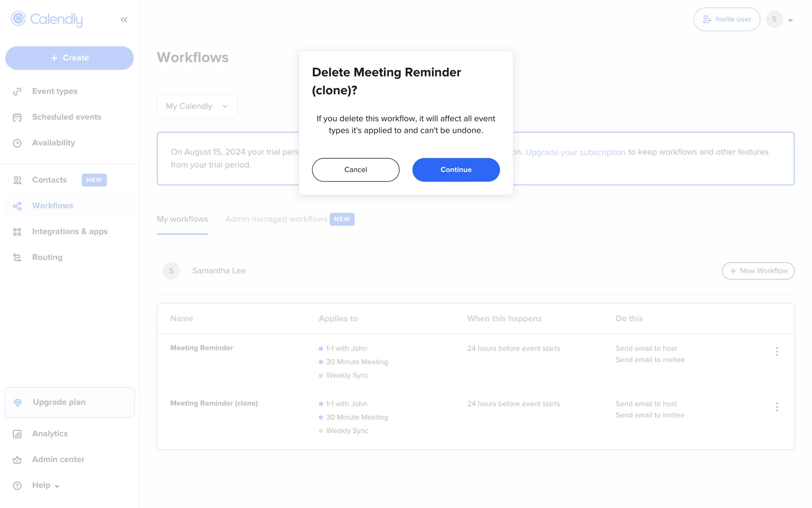The image size is (812, 508).
Task: Open Analytics chart icon
Action: (17, 434)
